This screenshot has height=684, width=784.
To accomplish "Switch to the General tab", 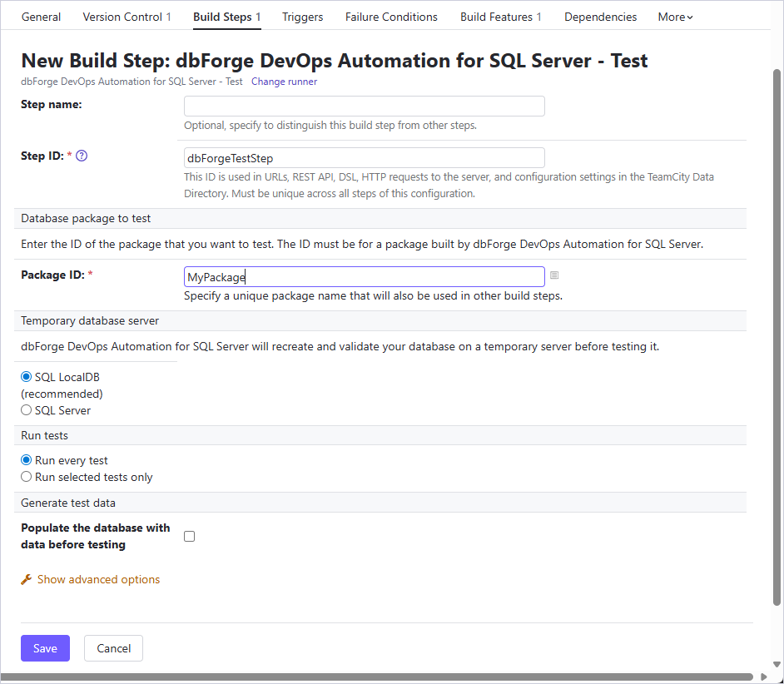I will (41, 17).
